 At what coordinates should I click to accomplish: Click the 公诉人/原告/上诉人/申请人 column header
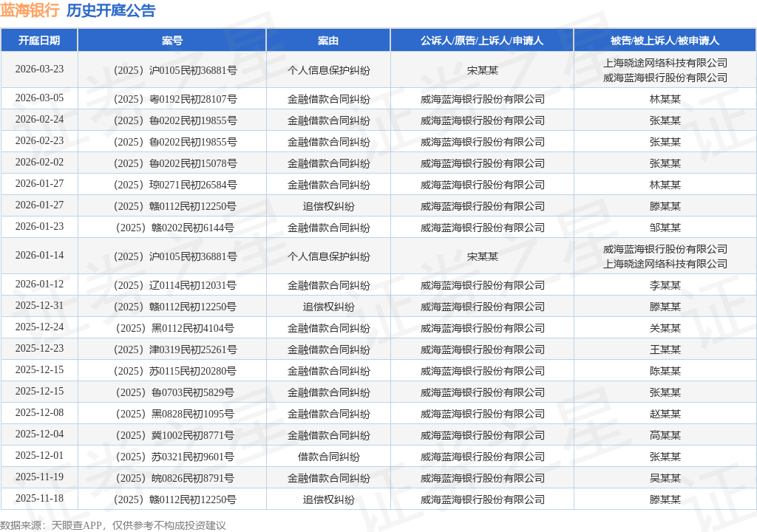tap(482, 41)
